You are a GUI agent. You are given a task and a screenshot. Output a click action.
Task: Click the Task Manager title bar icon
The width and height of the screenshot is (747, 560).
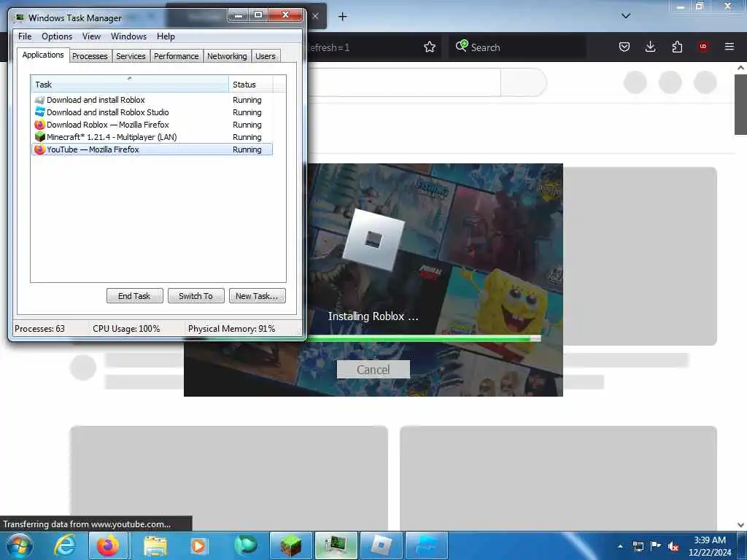tap(20, 17)
